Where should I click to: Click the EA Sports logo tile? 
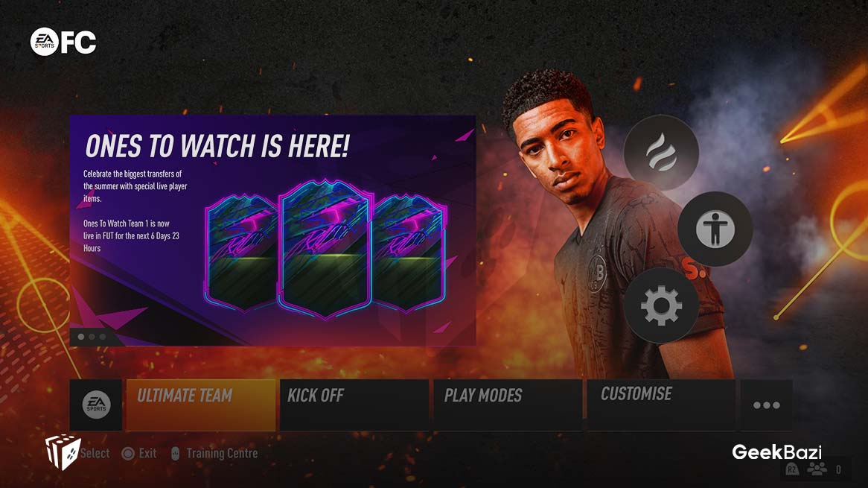pyautogui.click(x=96, y=405)
